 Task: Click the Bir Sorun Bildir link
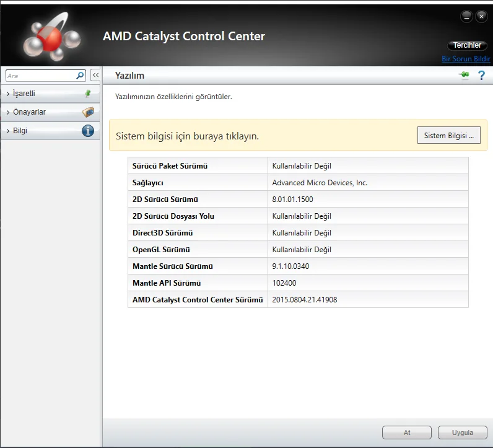click(x=466, y=59)
